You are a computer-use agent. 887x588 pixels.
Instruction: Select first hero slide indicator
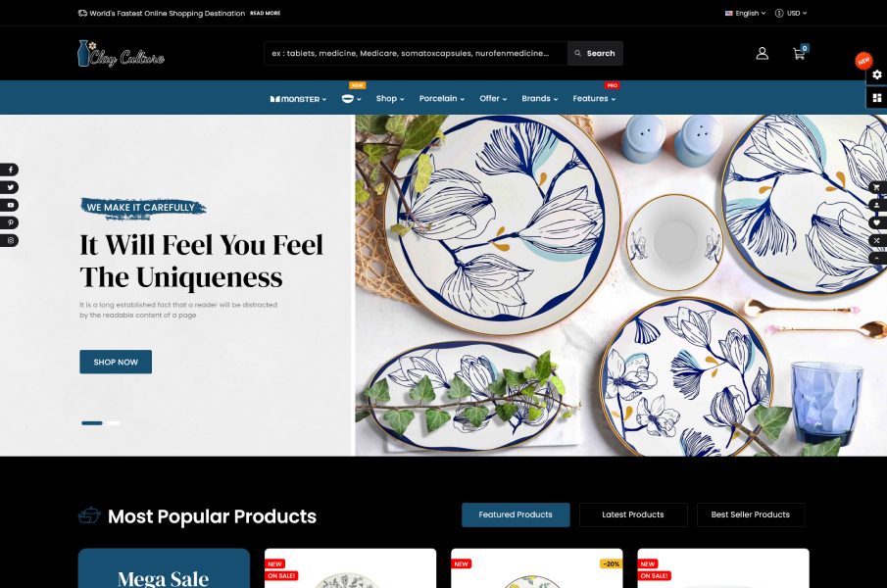click(92, 423)
